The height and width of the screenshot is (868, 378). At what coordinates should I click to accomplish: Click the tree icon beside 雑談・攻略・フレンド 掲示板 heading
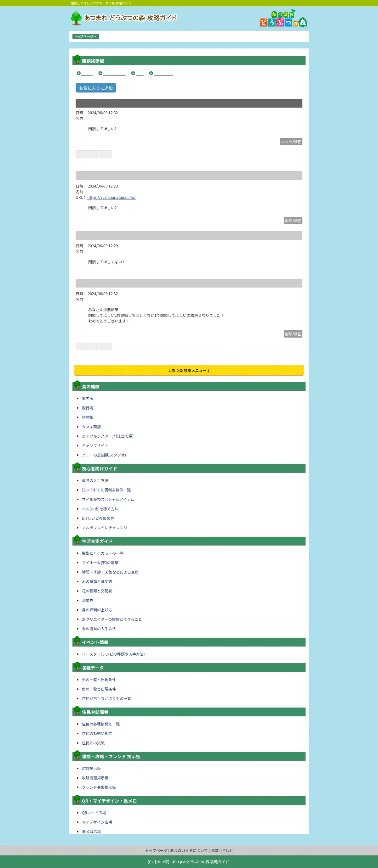coord(77,755)
